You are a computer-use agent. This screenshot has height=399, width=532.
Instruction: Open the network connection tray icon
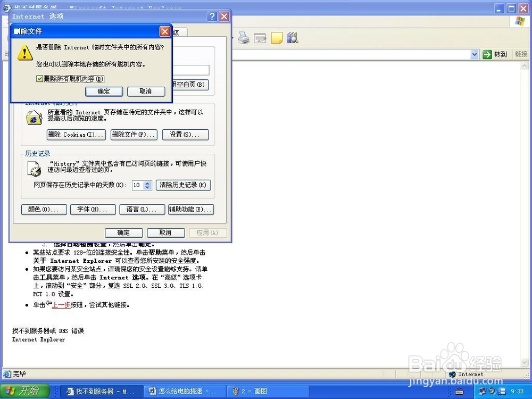tap(482, 391)
